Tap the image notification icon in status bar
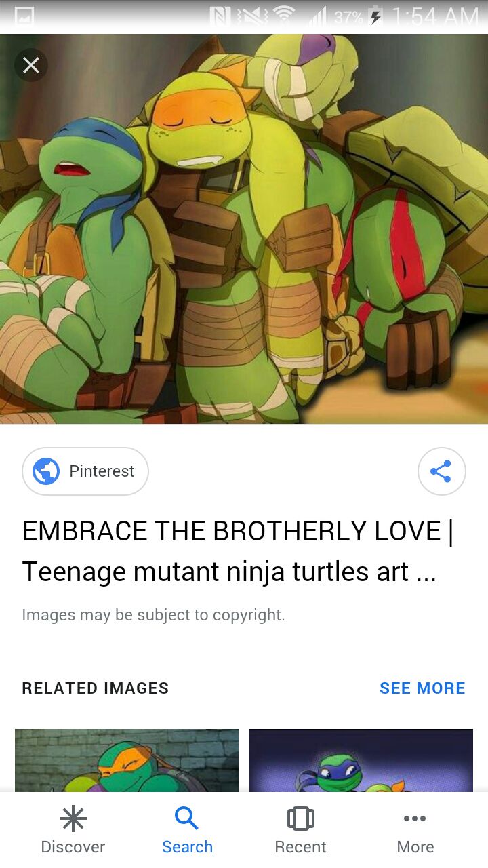The width and height of the screenshot is (488, 868). click(24, 17)
